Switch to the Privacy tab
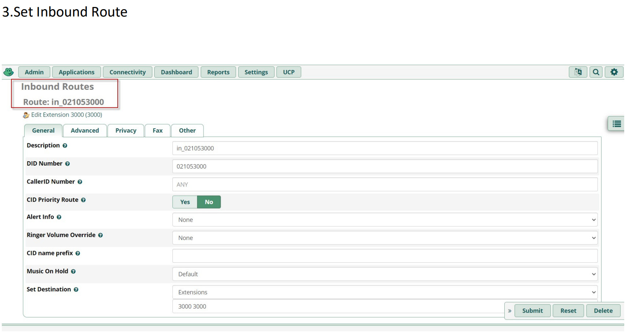This screenshot has width=644, height=332. [x=126, y=130]
